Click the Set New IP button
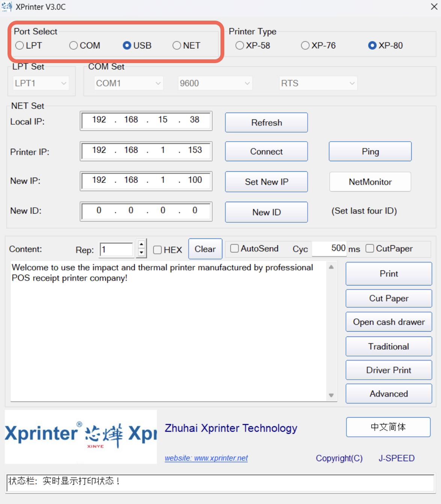Image resolution: width=441 pixels, height=504 pixels. [x=266, y=182]
